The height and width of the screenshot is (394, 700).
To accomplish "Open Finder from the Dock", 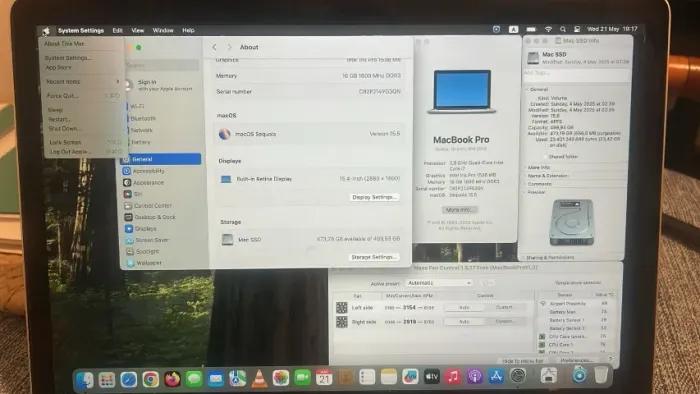I will (x=84, y=379).
